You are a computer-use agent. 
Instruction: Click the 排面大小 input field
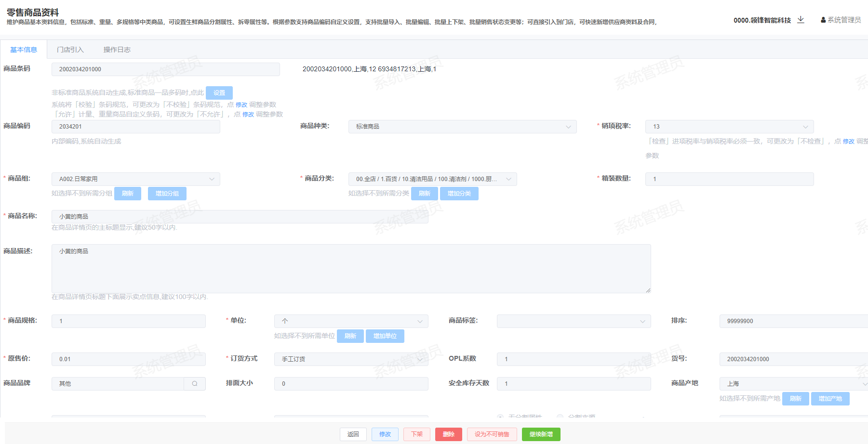click(x=351, y=384)
